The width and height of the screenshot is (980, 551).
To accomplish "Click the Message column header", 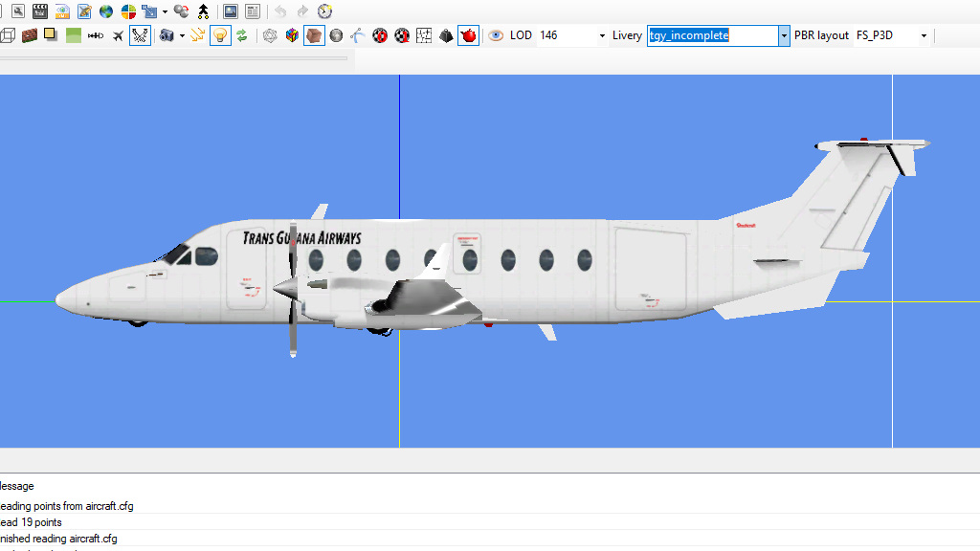I will click(x=17, y=486).
